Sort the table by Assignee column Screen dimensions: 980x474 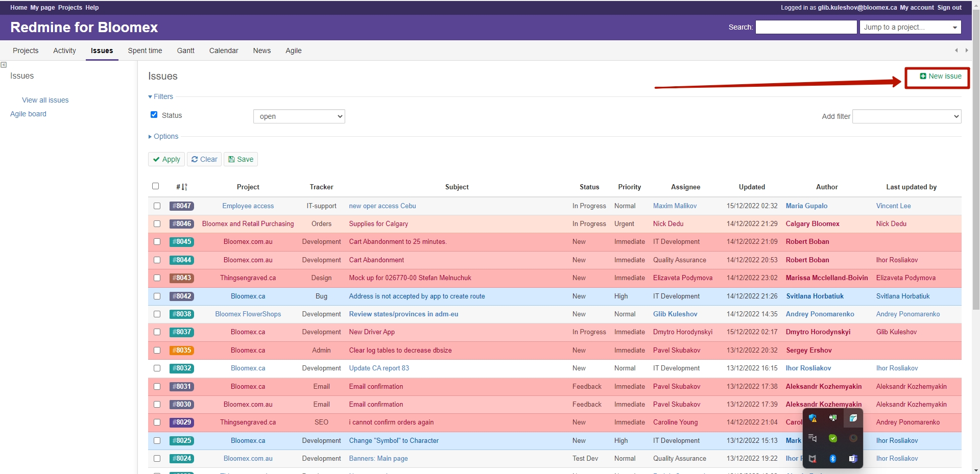(x=686, y=187)
